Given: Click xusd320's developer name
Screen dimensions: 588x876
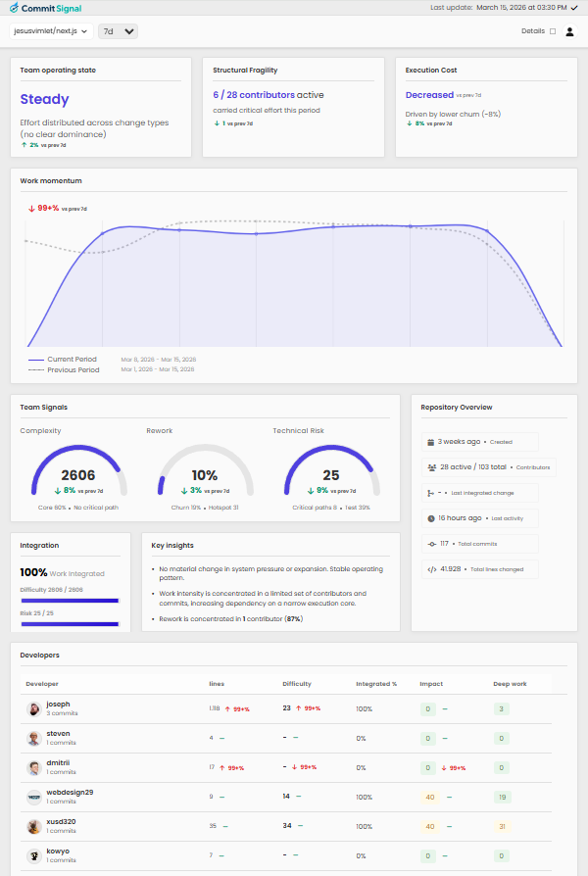Looking at the screenshot, I should (61, 822).
